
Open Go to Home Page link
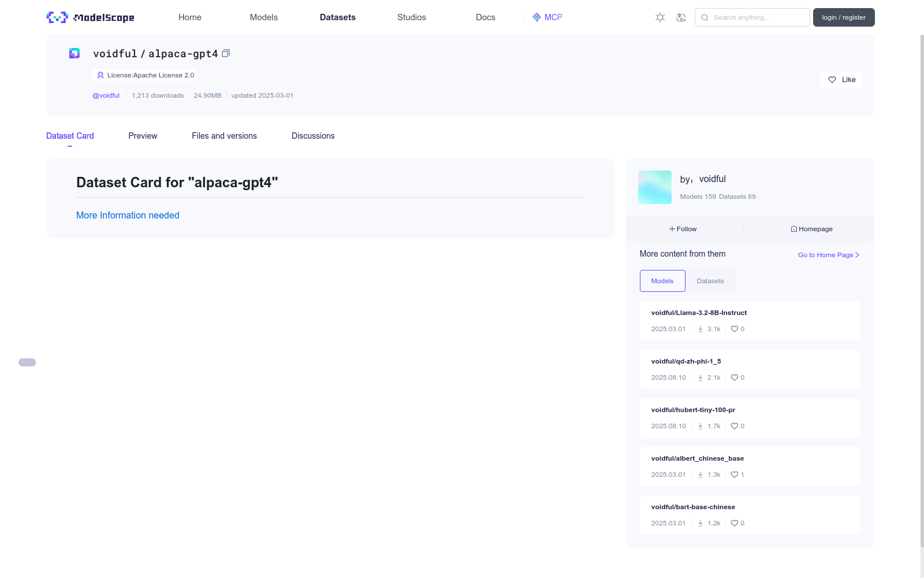[x=829, y=255]
